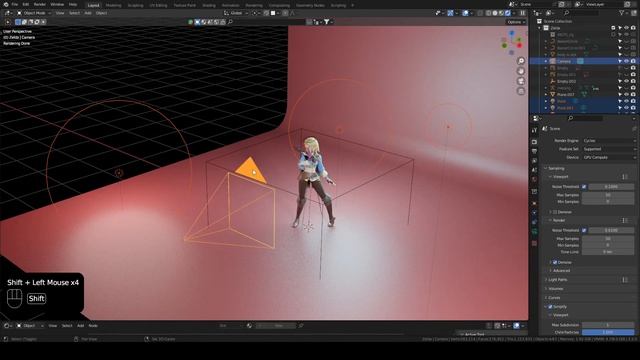Open viewport header View menu
Image resolution: width=640 pixels, height=360 pixels.
click(60, 13)
